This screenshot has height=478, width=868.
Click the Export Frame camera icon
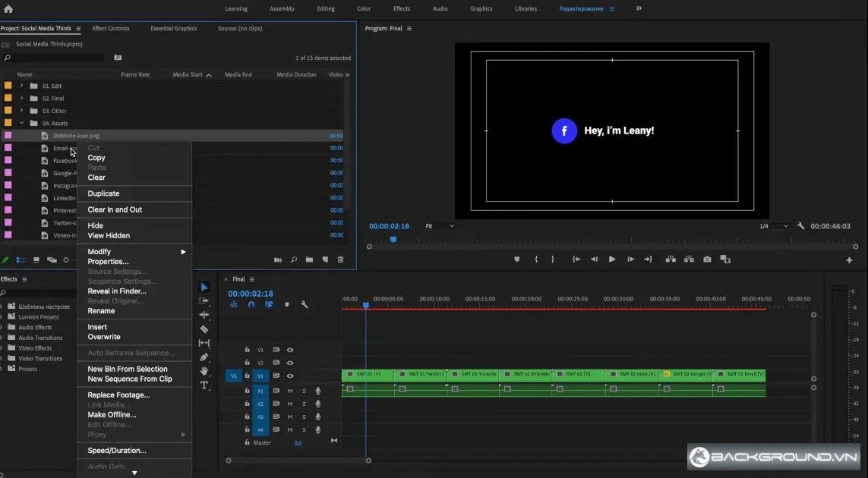coord(707,259)
